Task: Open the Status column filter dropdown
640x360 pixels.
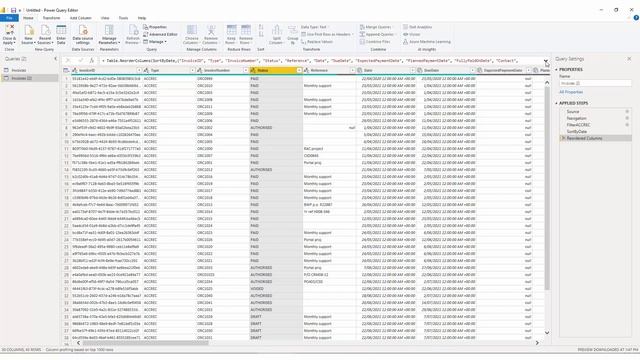Action: pos(299,70)
